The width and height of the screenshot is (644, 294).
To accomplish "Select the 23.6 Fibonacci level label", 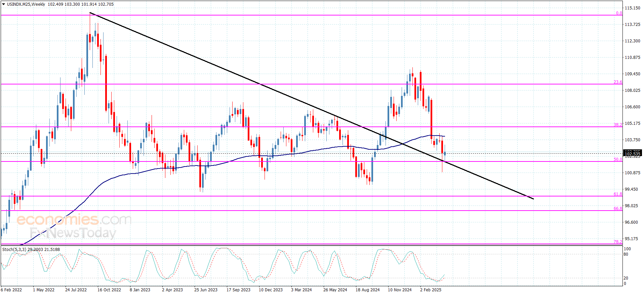I will [x=618, y=82].
